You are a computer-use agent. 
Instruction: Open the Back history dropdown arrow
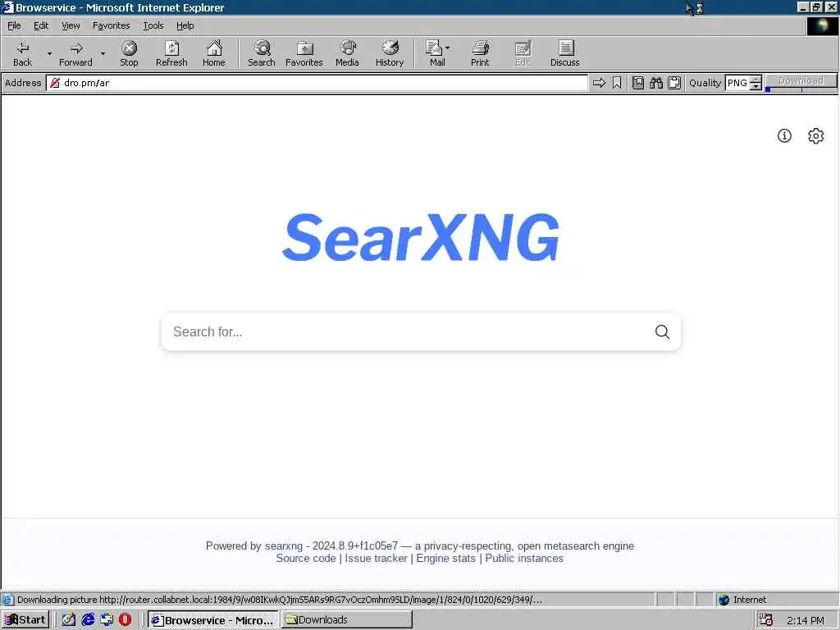coord(49,53)
